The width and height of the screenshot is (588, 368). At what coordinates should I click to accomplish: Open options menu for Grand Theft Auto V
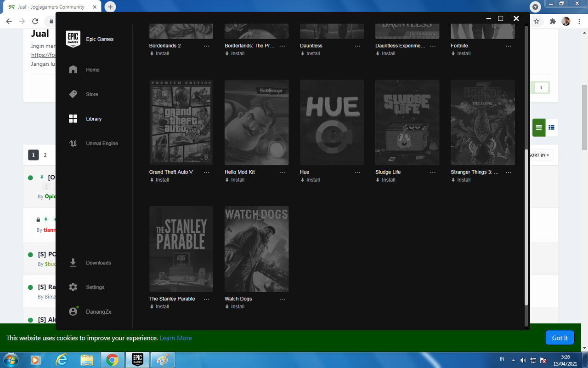pyautogui.click(x=207, y=172)
